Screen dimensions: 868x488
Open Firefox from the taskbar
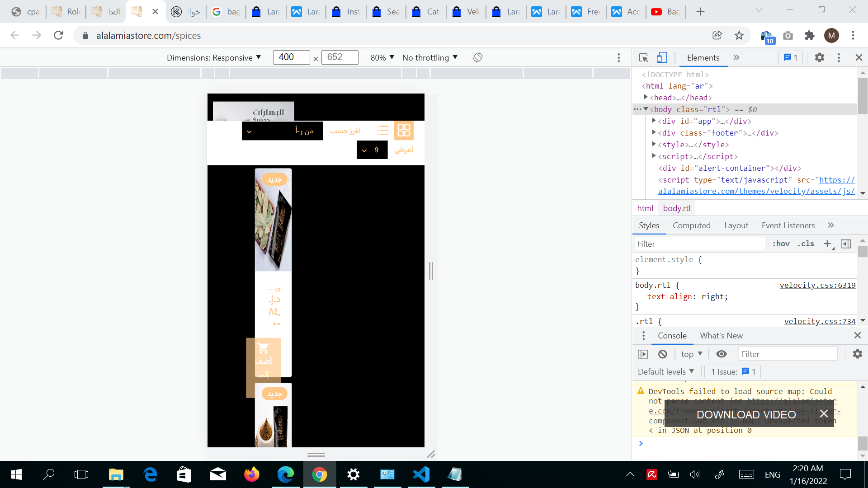pos(252,474)
